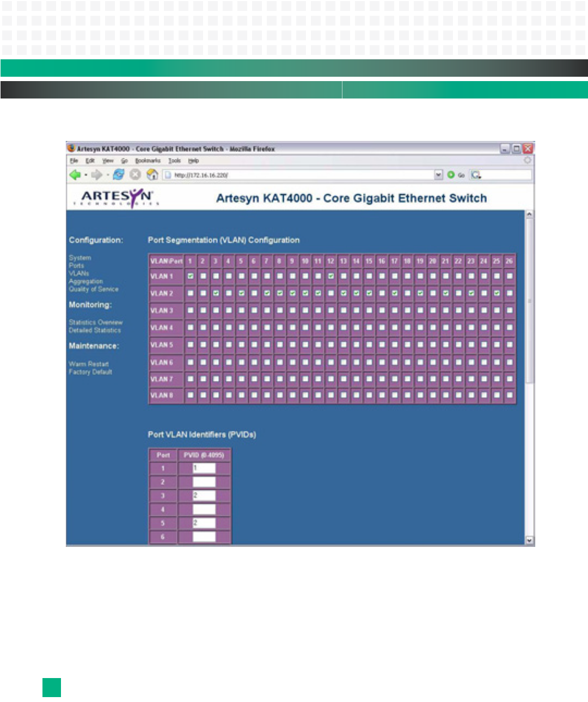Click the Firefox activity throbber icon
This screenshot has width=588, height=702.
[527, 161]
